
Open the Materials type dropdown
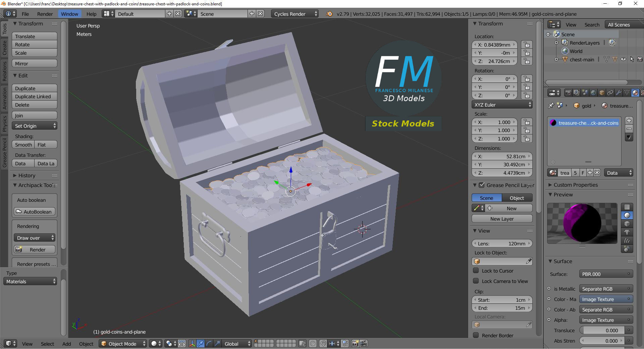30,281
